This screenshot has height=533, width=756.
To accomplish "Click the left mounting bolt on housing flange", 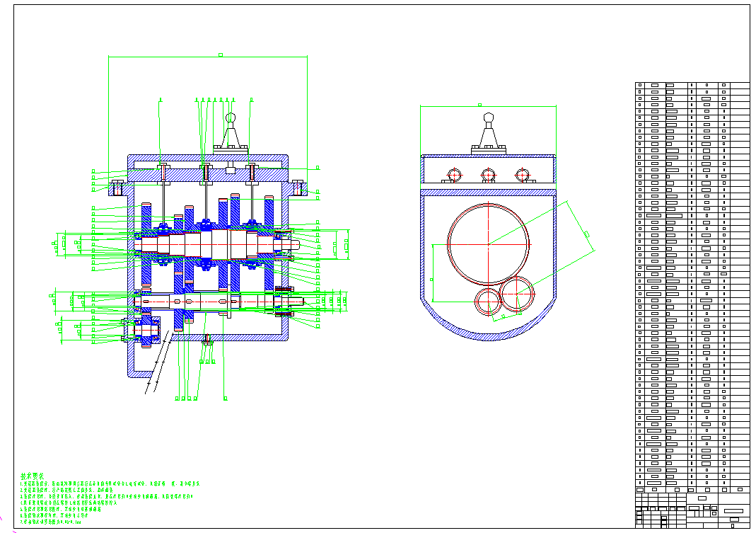I will (117, 188).
